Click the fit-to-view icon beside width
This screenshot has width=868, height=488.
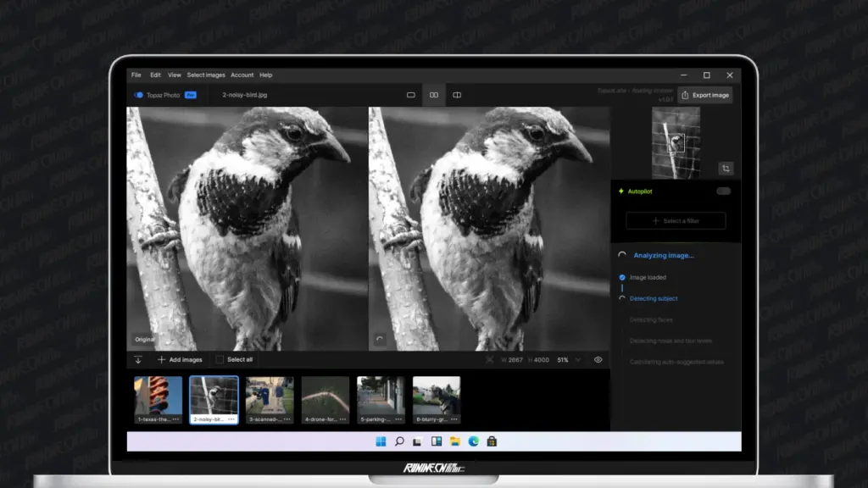click(490, 360)
